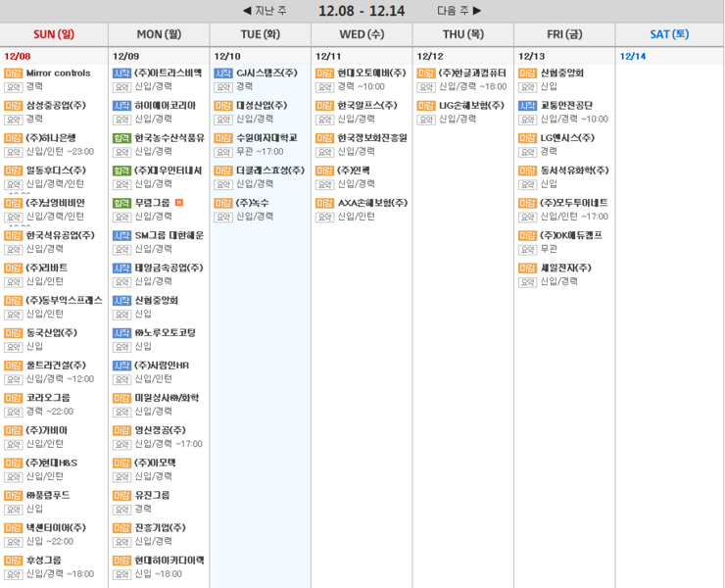Select the 12/14 Saturday date label

coord(633,57)
